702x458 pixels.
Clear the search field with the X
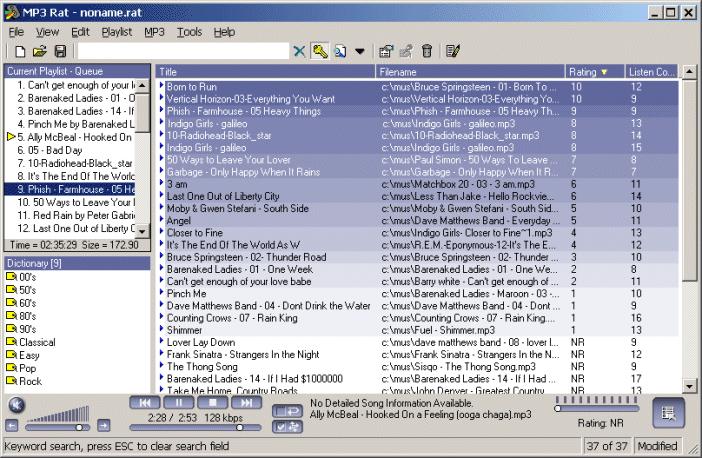[x=299, y=51]
